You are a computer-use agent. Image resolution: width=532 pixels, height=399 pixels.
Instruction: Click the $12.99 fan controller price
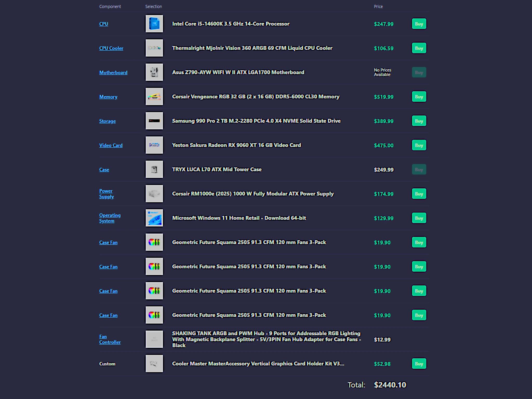(x=382, y=340)
